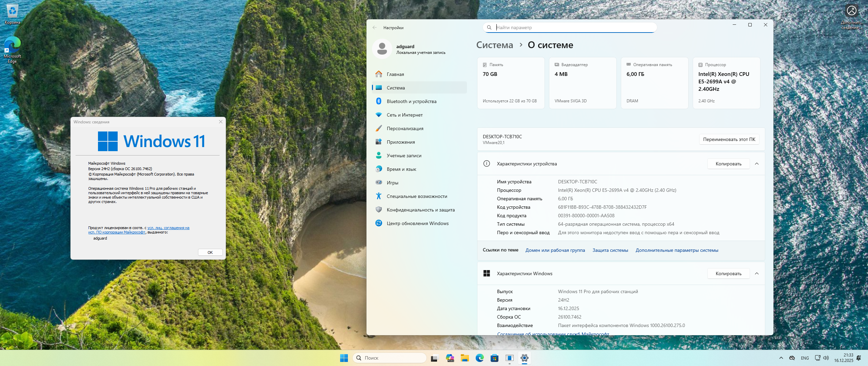The width and height of the screenshot is (868, 366).
Task: Click the back arrow in the Settings header
Action: tap(375, 28)
